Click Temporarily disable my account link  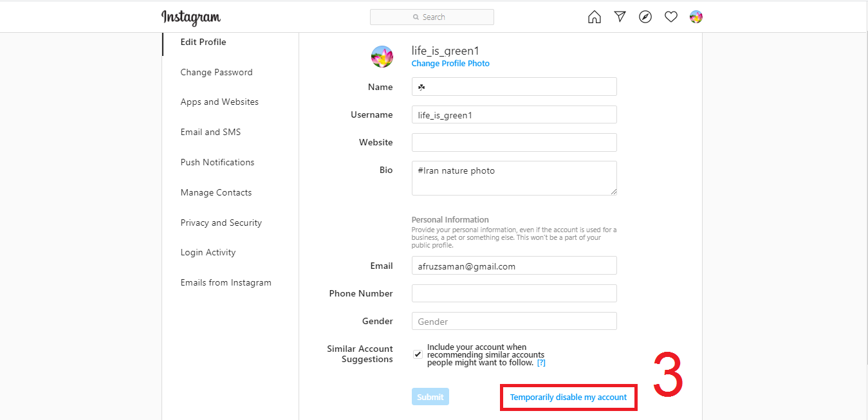coord(568,397)
